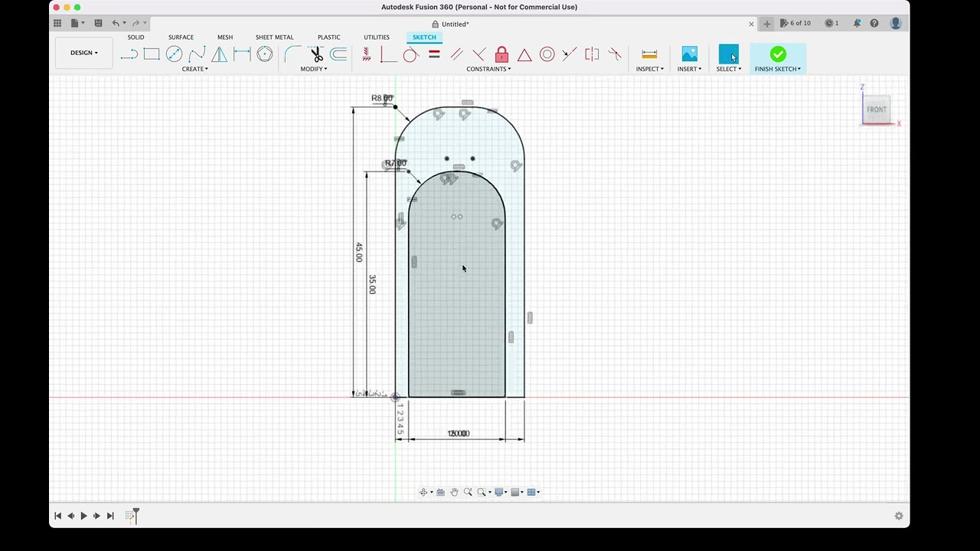The image size is (980, 551).
Task: Select the 2-Point Rectangle tool
Action: coord(152,54)
